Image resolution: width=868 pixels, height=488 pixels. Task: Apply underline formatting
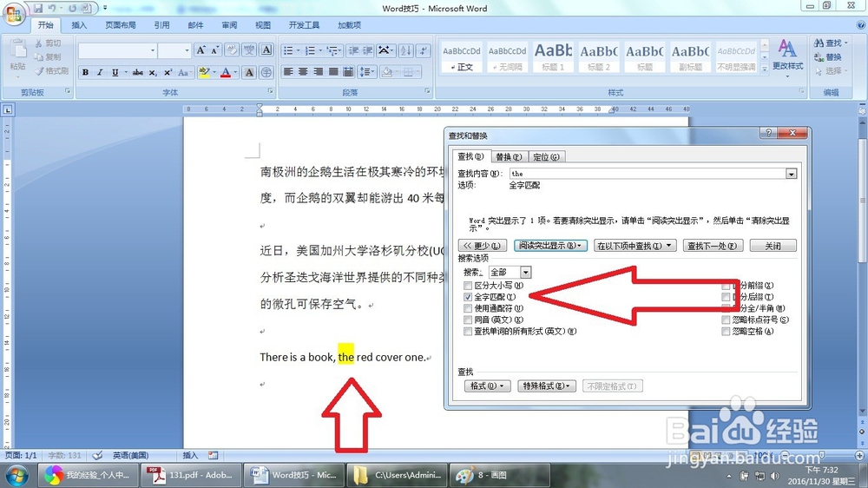coord(115,73)
